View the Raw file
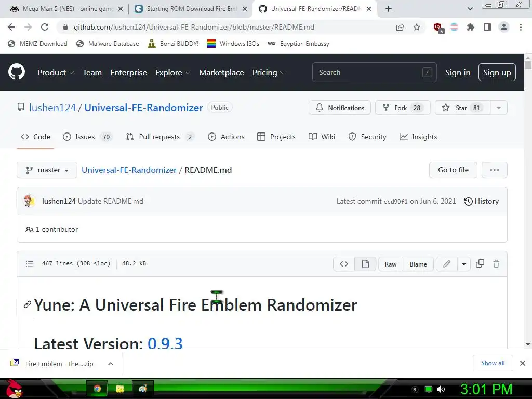This screenshot has width=532, height=399. pos(391,264)
